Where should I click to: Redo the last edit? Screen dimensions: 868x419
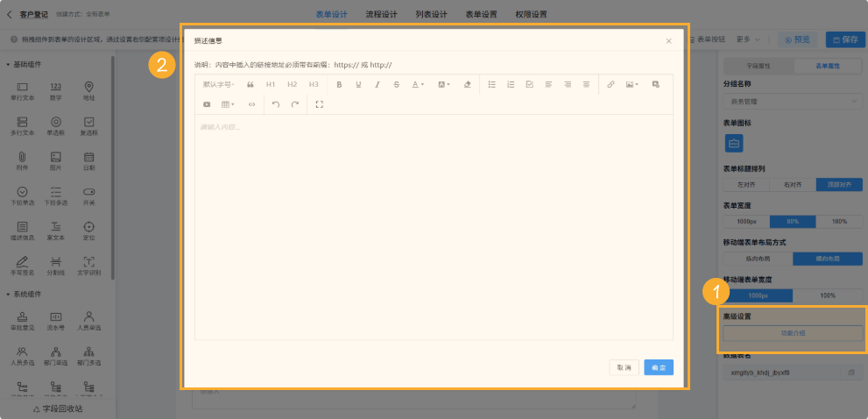[x=295, y=104]
